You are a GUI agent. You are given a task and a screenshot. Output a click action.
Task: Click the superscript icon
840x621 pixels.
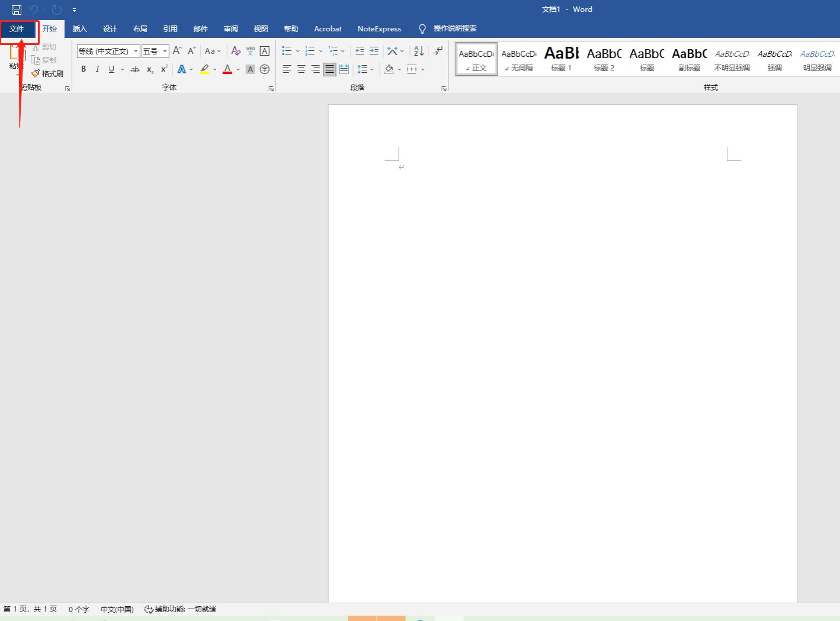click(x=164, y=69)
